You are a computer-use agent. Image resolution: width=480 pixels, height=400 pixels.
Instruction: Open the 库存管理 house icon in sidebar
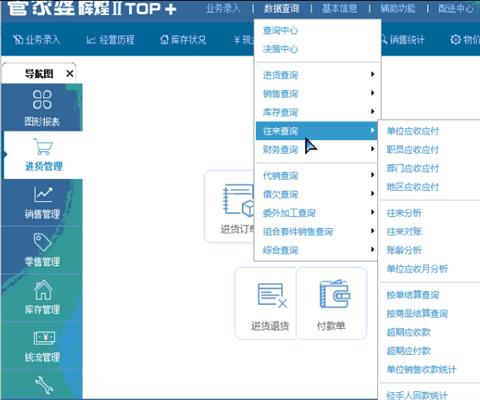[43, 290]
